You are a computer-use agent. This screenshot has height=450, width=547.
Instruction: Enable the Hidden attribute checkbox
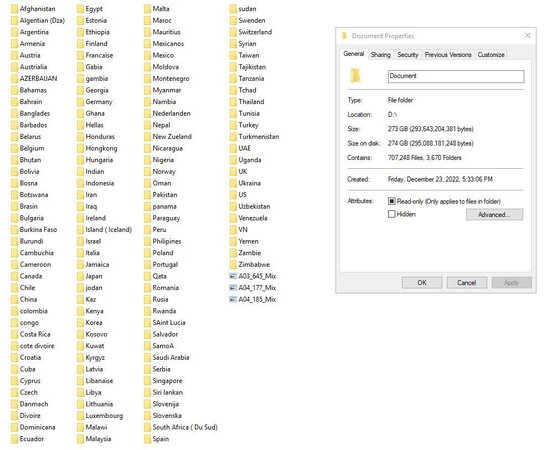pos(391,214)
